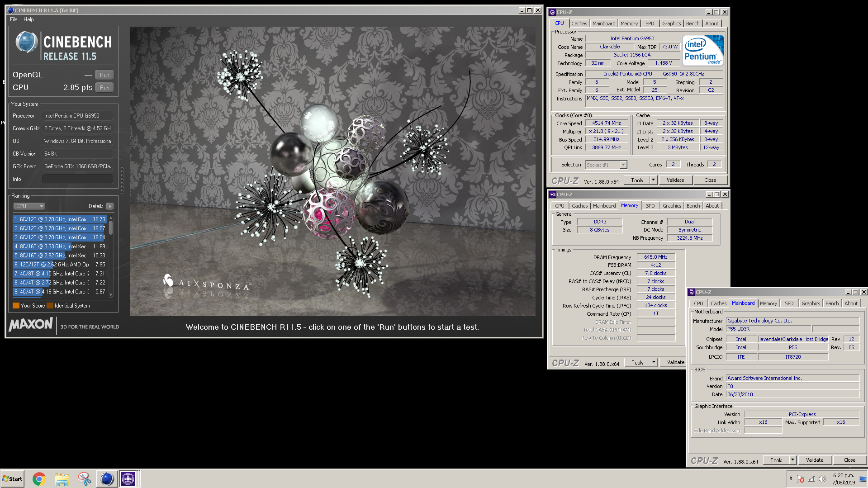Image resolution: width=868 pixels, height=488 pixels.
Task: Click the taskbar clock and date
Action: pos(844,479)
